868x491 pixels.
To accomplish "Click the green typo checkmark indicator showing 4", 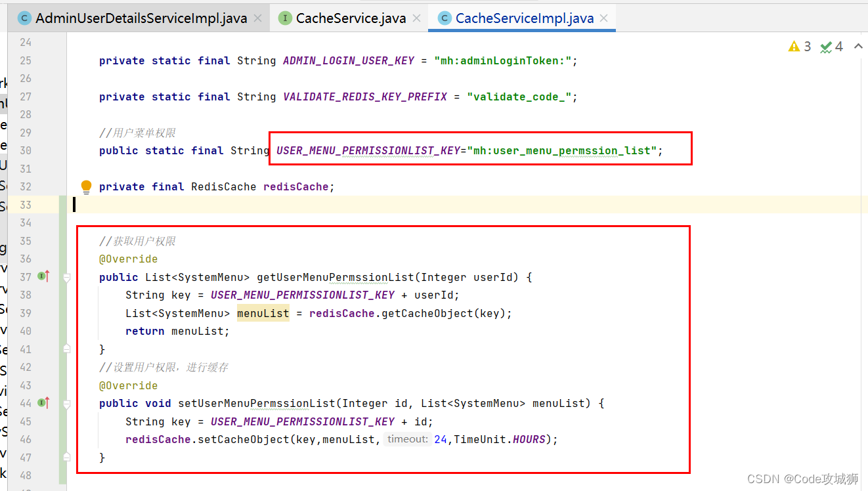I will tap(831, 47).
